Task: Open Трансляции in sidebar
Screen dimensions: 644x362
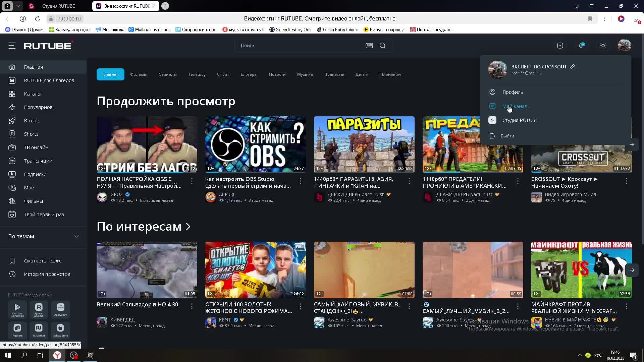Action: (43, 161)
